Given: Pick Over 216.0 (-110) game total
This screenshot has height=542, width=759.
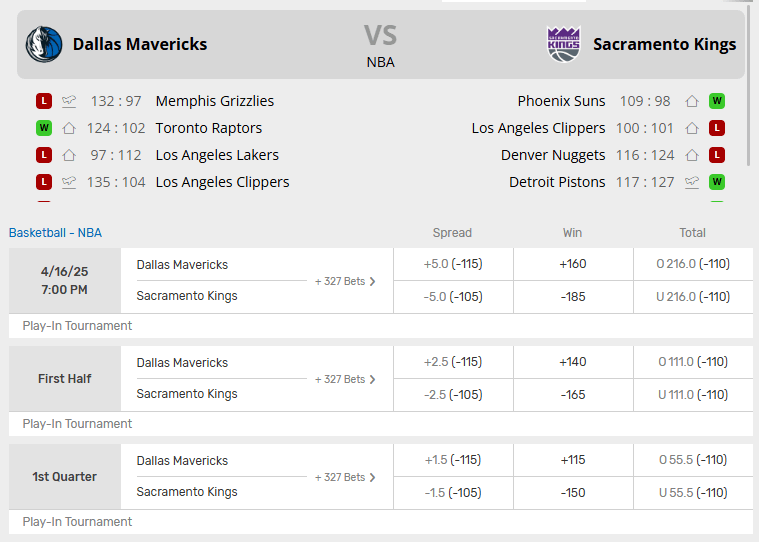Looking at the screenshot, I should (x=693, y=264).
